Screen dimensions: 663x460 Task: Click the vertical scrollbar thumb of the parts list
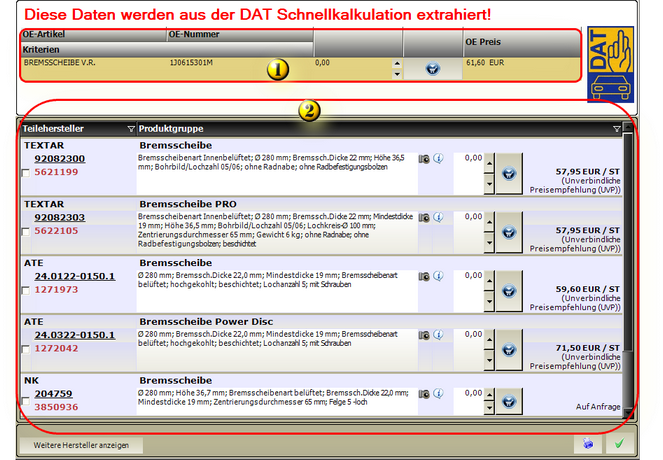click(628, 242)
